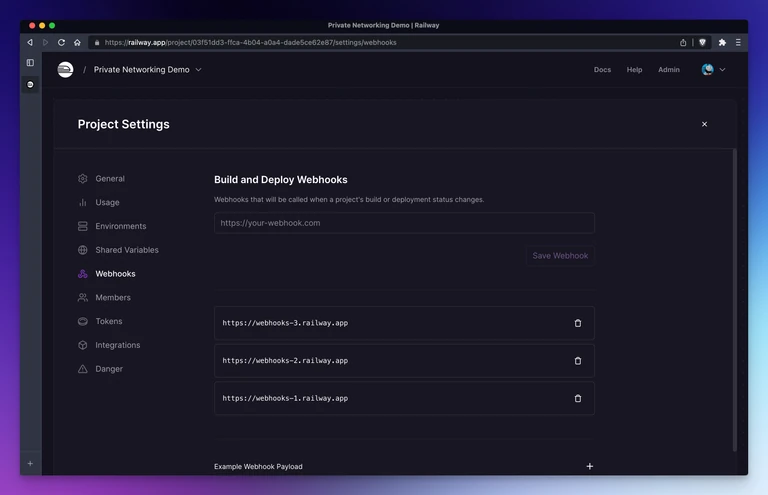768x495 pixels.
Task: Close the Project Settings panel
Action: coord(704,124)
